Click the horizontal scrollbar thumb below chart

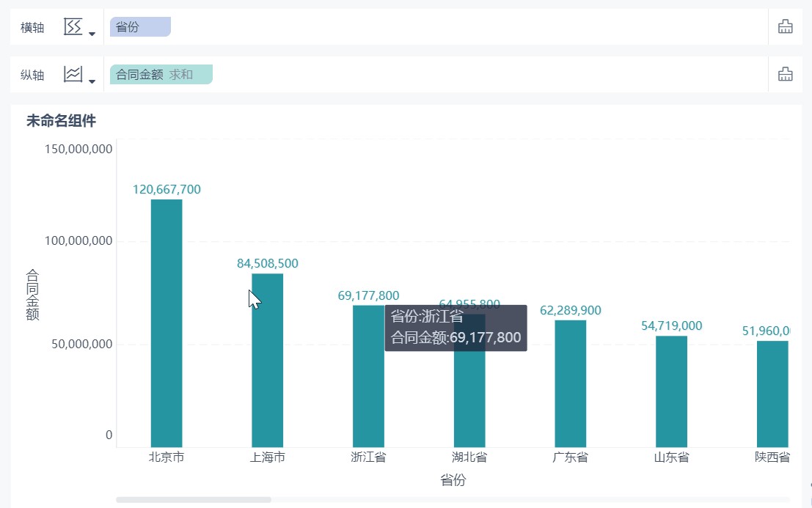point(193,500)
